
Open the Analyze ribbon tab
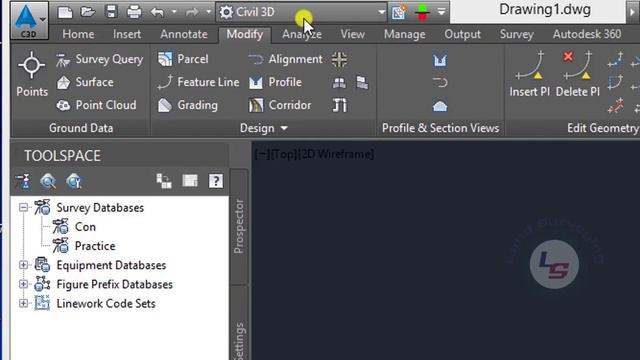point(302,34)
